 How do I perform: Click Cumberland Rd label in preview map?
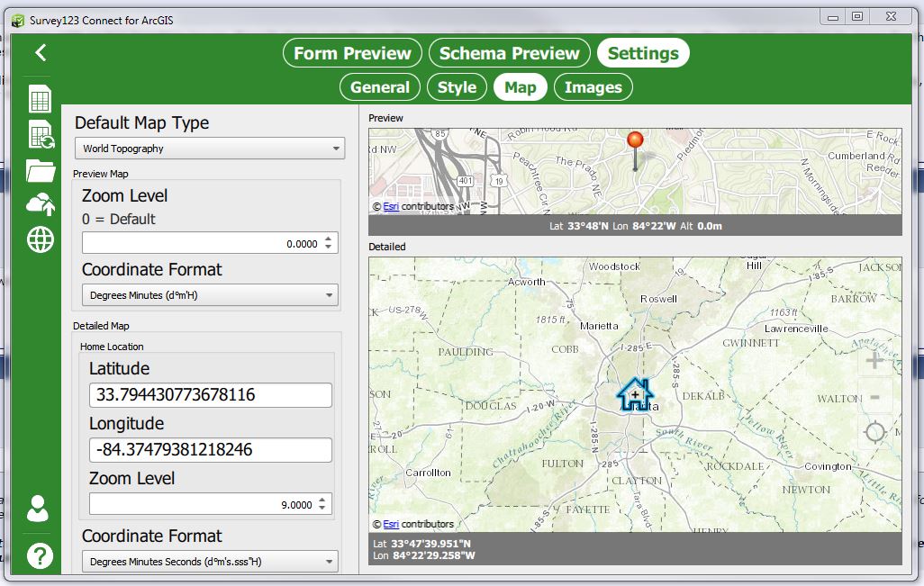pyautogui.click(x=864, y=157)
